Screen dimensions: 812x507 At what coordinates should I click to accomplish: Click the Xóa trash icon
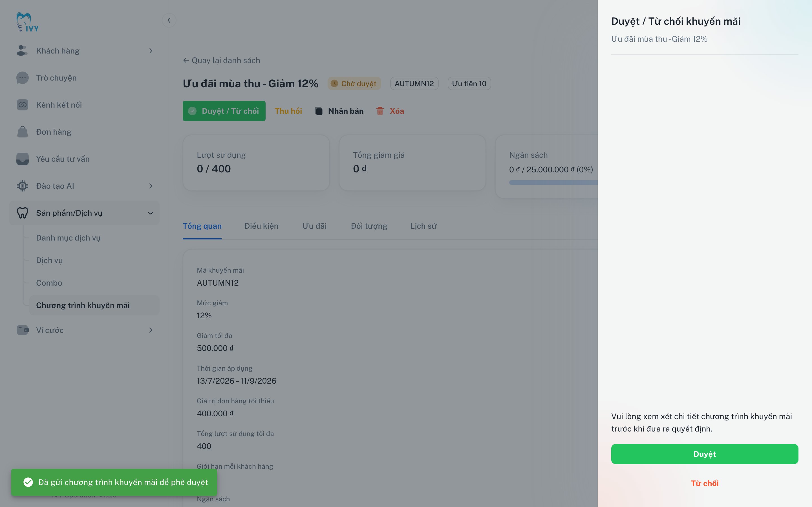tap(380, 111)
